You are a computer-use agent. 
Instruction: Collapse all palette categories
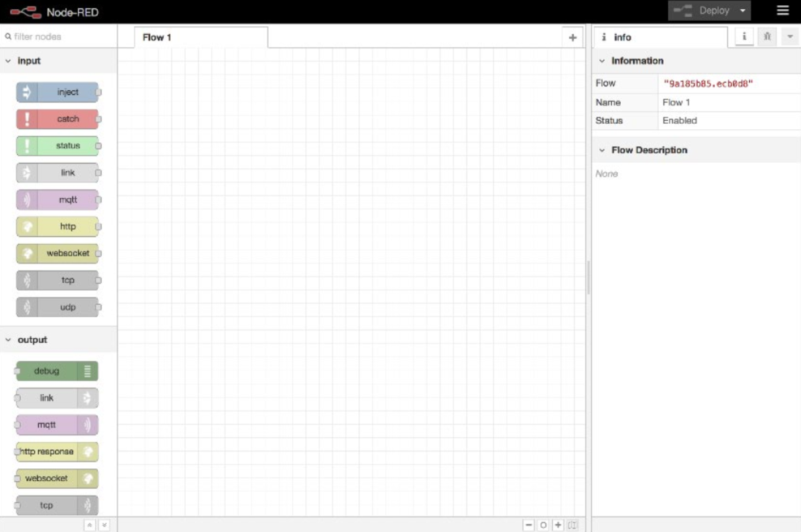click(x=89, y=525)
